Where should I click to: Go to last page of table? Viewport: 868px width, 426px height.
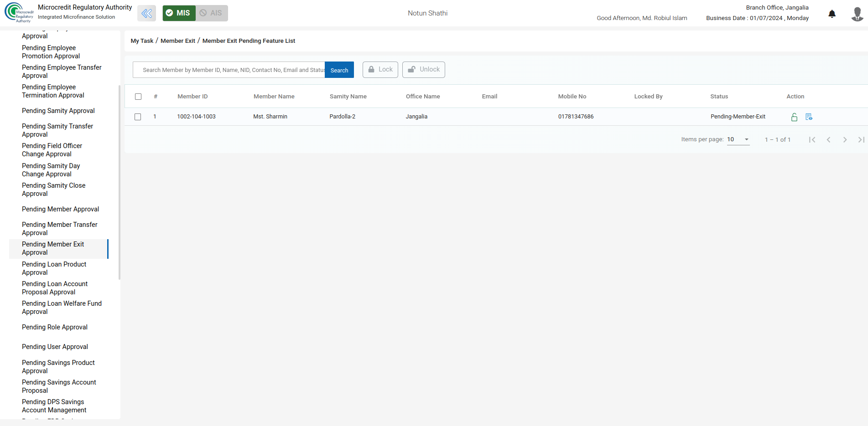(861, 140)
